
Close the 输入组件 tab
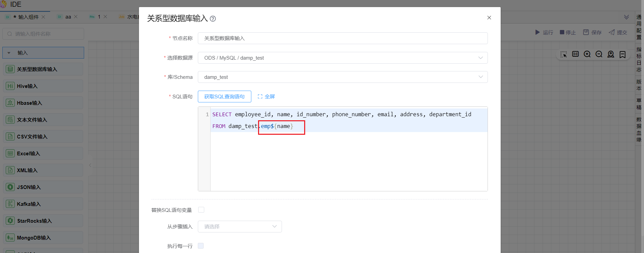(x=43, y=17)
